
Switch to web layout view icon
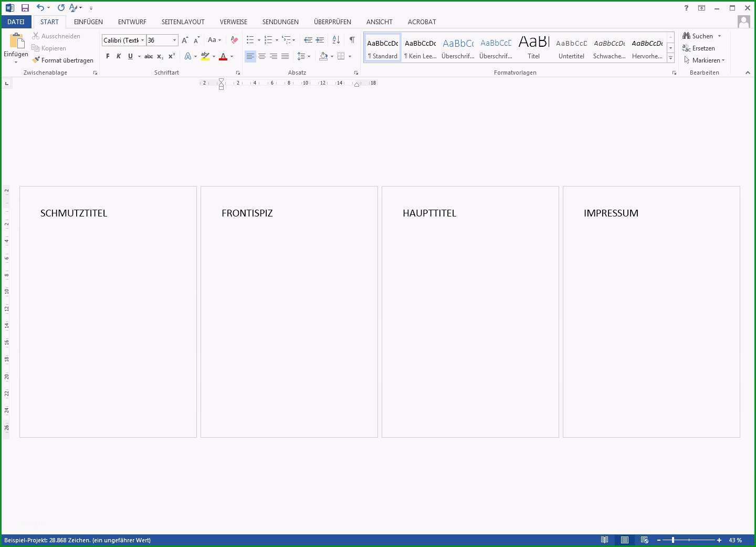tap(645, 540)
